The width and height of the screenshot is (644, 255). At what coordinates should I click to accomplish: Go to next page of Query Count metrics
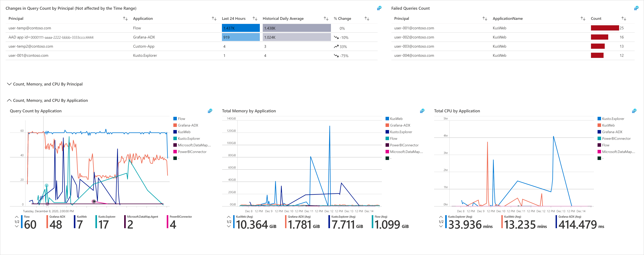(17, 226)
